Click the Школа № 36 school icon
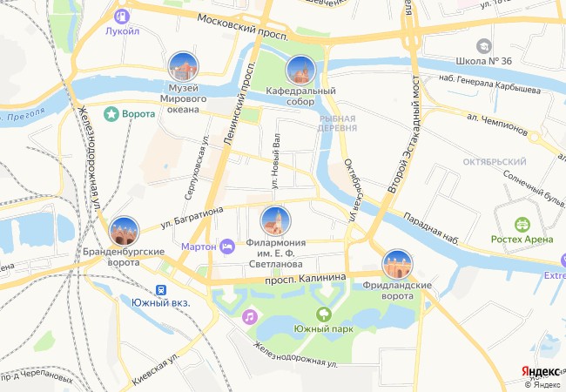The height and width of the screenshot is (392, 566). click(x=483, y=46)
